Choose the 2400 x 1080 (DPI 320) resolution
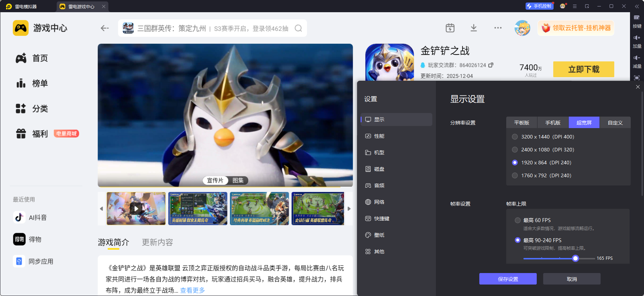The image size is (644, 296). tap(543, 150)
